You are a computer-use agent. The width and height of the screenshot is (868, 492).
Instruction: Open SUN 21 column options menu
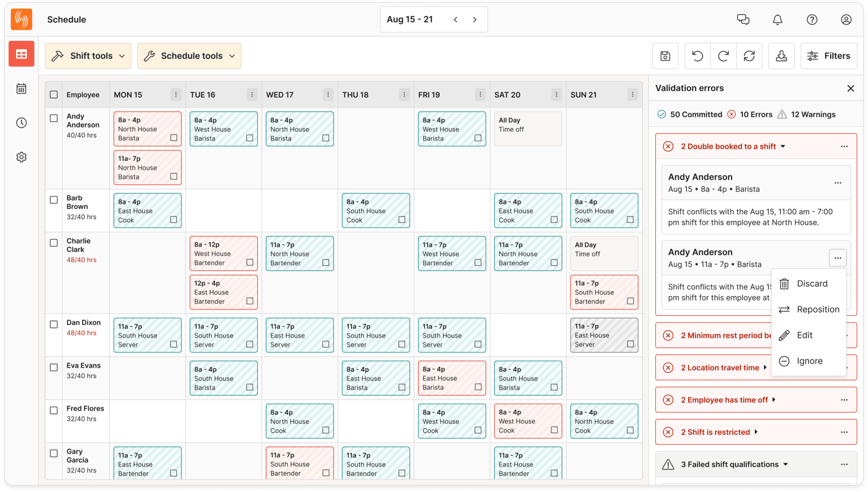point(633,95)
